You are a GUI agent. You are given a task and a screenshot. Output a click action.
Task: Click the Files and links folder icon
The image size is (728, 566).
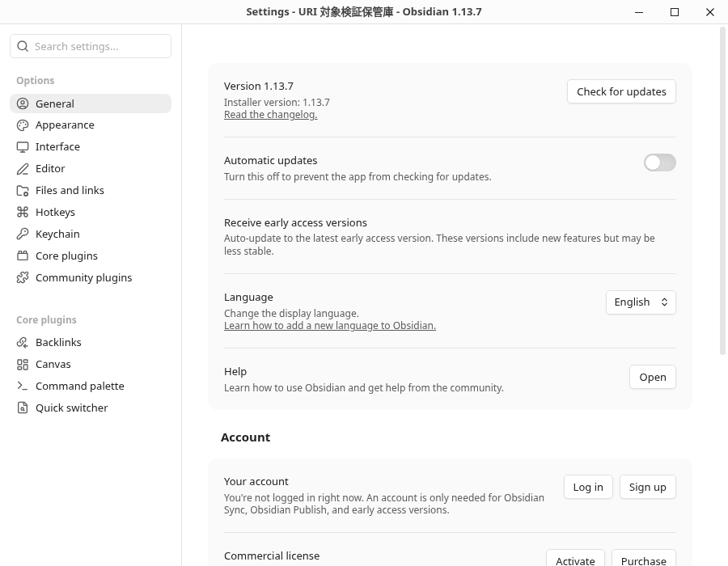tap(23, 191)
